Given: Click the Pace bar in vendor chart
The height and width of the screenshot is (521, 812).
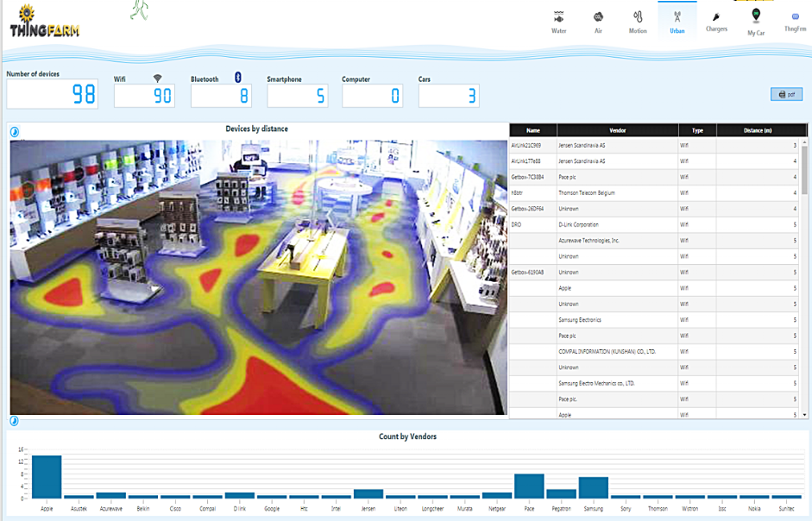Looking at the screenshot, I should 529,486.
